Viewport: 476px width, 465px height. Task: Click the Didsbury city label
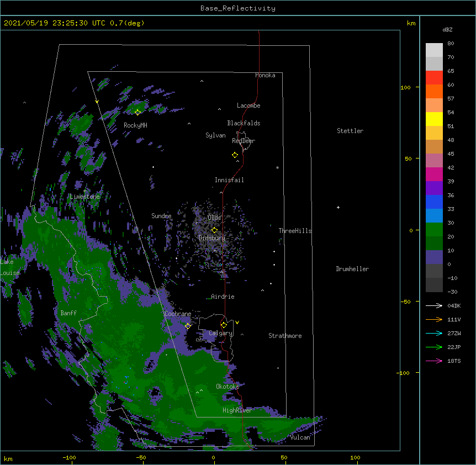[x=212, y=238]
